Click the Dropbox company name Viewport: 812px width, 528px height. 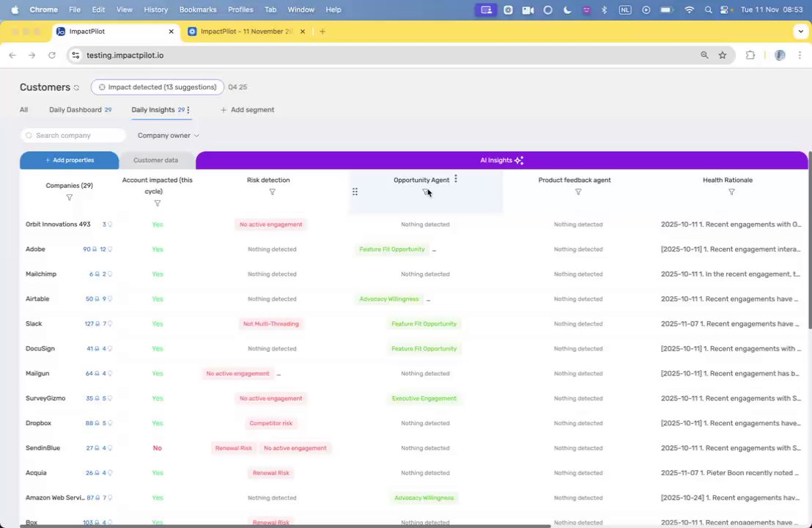pos(38,423)
